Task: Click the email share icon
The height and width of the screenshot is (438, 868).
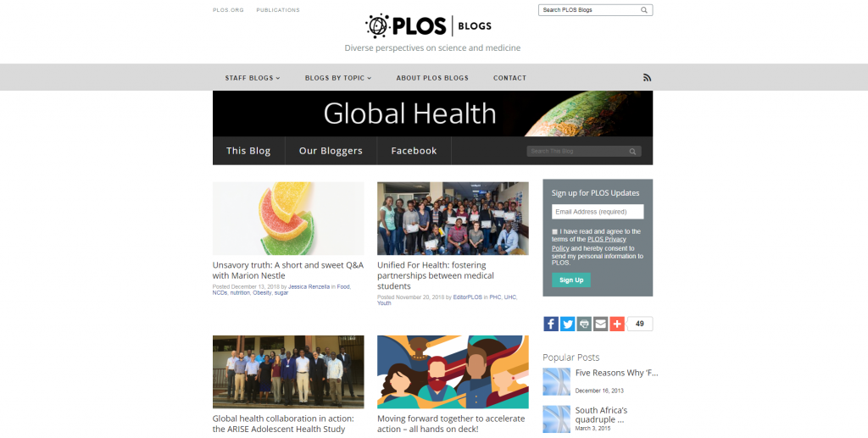Action: pyautogui.click(x=601, y=324)
